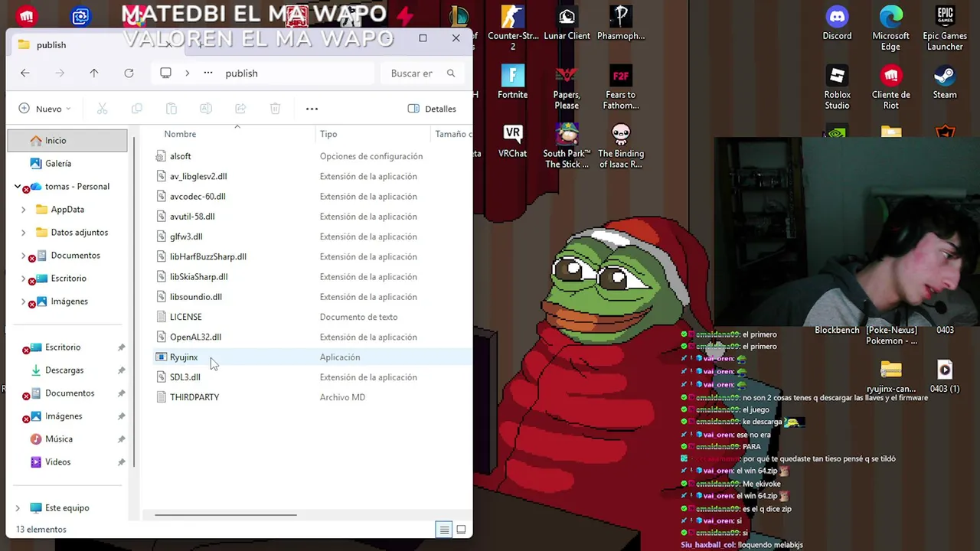This screenshot has height=551, width=980.
Task: Sort by Nombre column header
Action: (180, 134)
